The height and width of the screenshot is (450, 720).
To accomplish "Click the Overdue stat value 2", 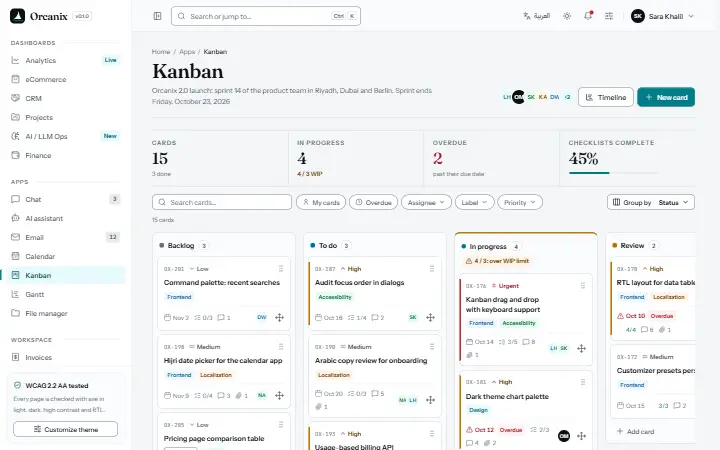I will tap(438, 158).
